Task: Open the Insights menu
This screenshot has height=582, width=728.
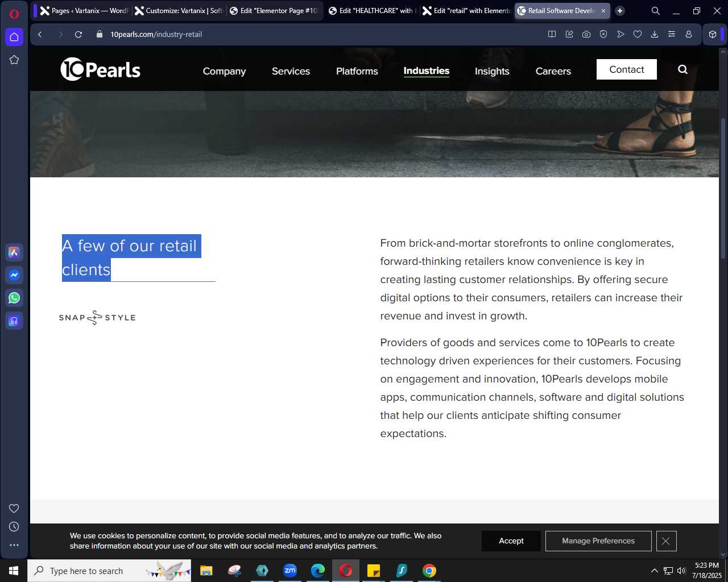Action: [x=492, y=71]
